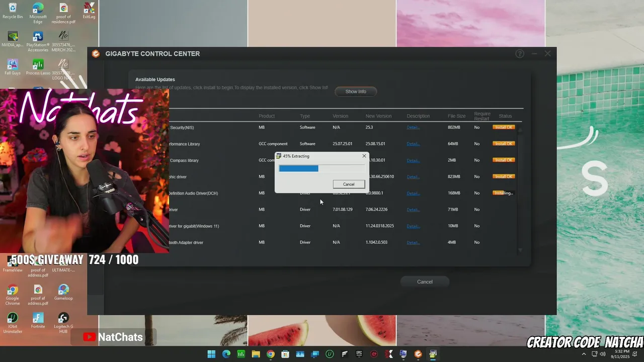Open Detail link for Security(NIS)

(413, 127)
